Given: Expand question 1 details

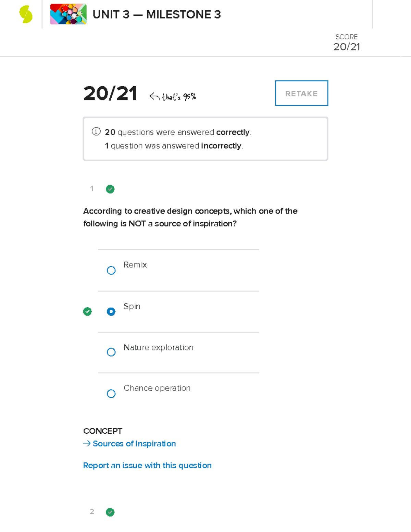Looking at the screenshot, I should (x=91, y=189).
